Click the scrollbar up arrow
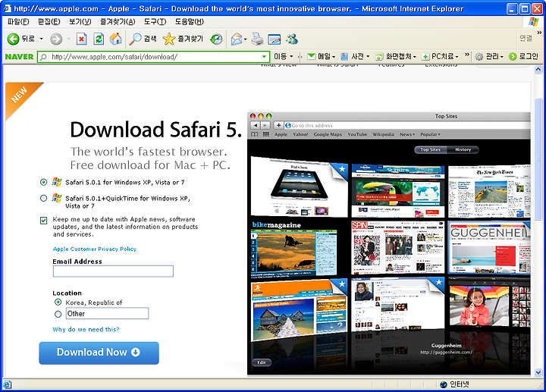 [538, 70]
